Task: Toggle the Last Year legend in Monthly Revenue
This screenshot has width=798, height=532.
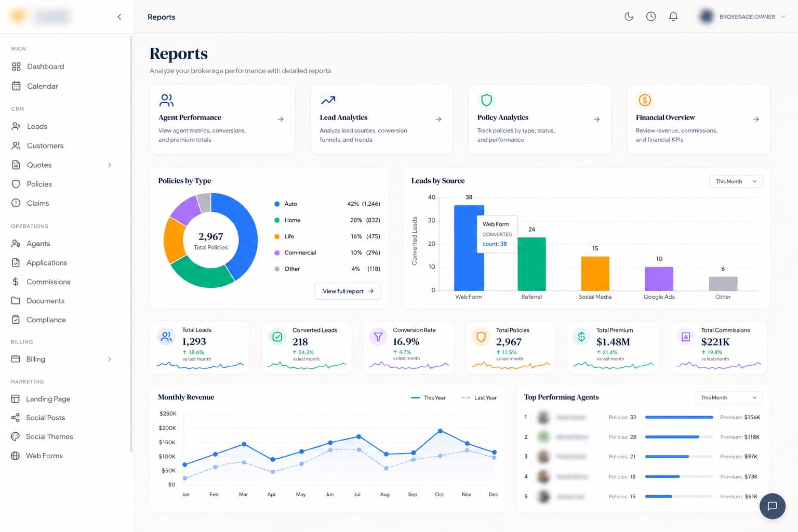Action: click(478, 398)
